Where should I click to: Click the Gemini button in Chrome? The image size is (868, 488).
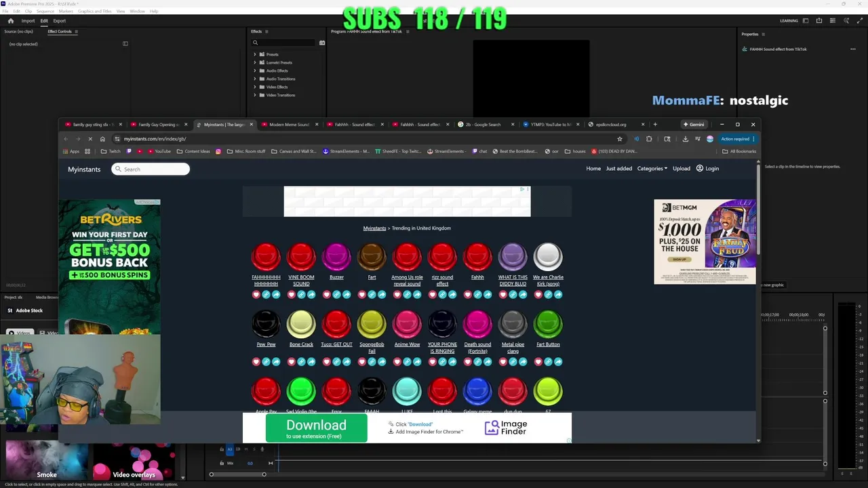[694, 125]
